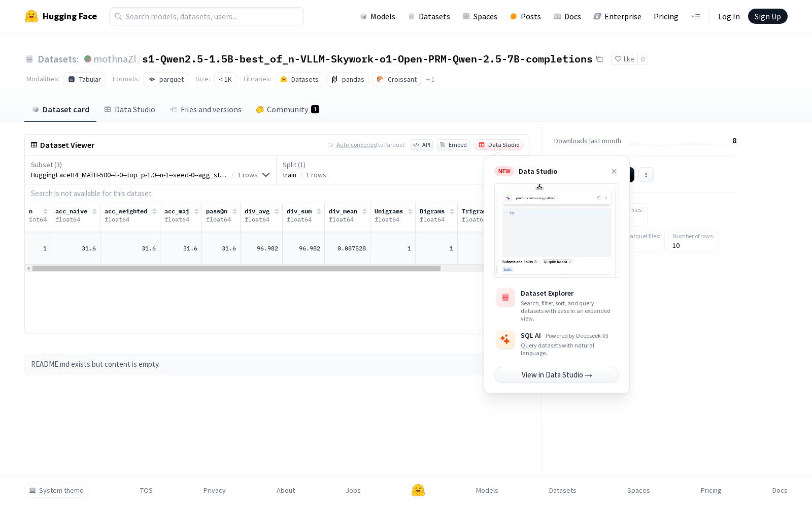The image size is (812, 508).
Task: Click the 96.982 cell under div_avg
Action: [261, 248]
